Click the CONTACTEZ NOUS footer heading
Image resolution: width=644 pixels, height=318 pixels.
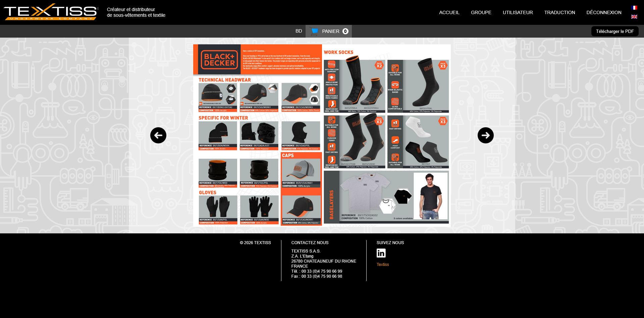pos(310,243)
